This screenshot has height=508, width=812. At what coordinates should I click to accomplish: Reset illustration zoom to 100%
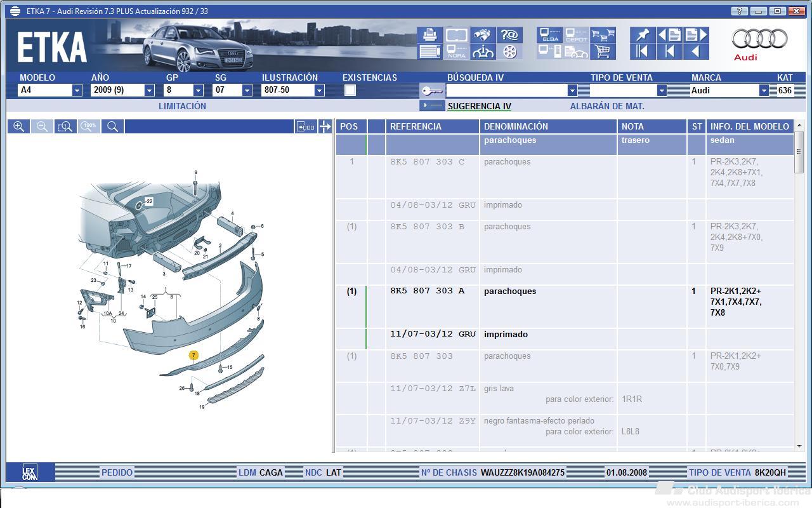(x=89, y=126)
